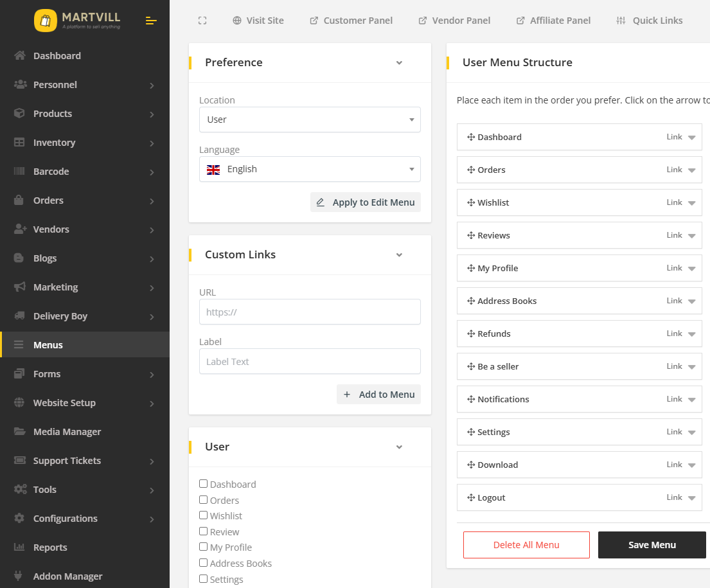
Task: Expand the Refunds menu item arrow
Action: coord(691,334)
